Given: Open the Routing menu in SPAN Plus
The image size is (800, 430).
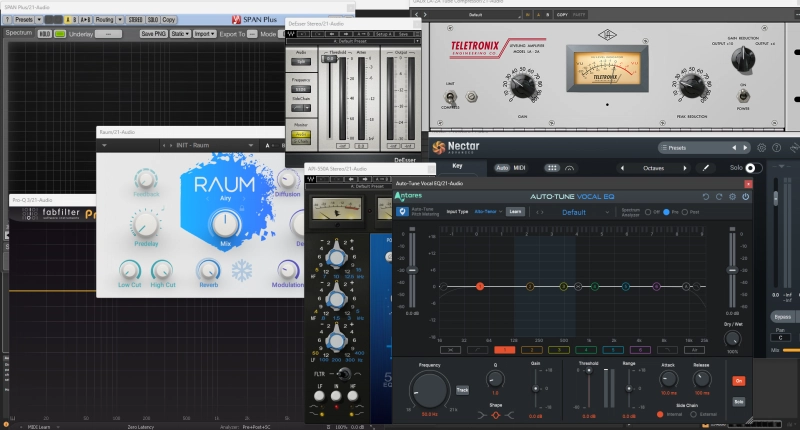Looking at the screenshot, I should point(105,19).
